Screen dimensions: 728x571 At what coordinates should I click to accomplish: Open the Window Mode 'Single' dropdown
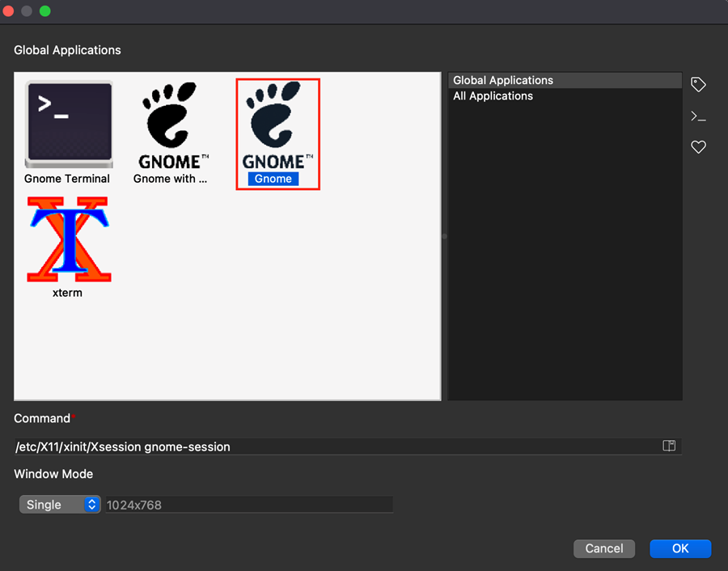pos(59,505)
